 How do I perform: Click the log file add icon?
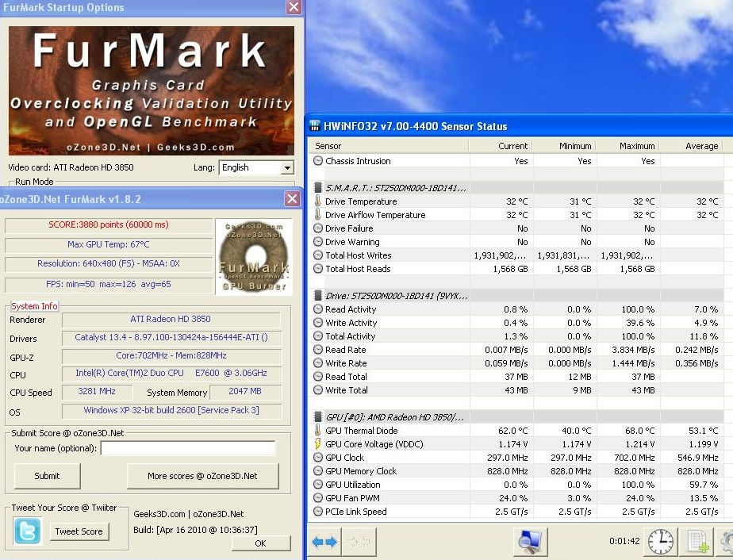(x=697, y=542)
